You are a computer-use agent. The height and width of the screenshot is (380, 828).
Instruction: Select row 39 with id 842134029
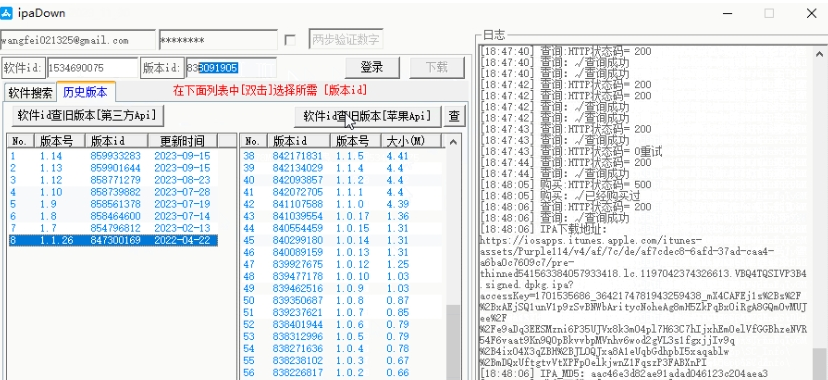tap(342, 168)
